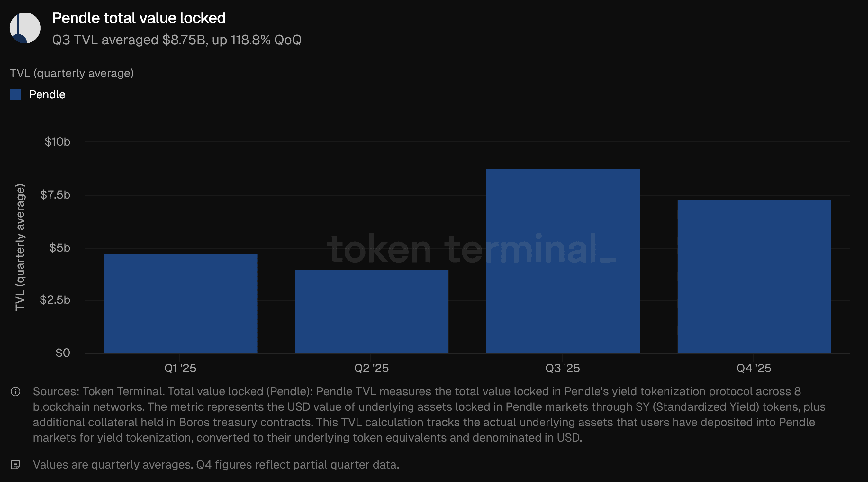This screenshot has width=868, height=482.
Task: Select the Q2 '25 bar
Action: click(x=371, y=311)
